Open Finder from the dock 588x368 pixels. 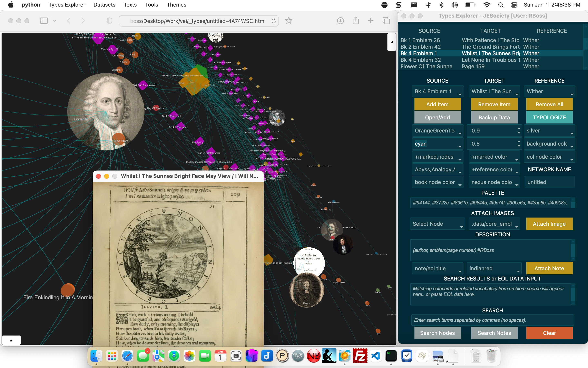(96, 356)
